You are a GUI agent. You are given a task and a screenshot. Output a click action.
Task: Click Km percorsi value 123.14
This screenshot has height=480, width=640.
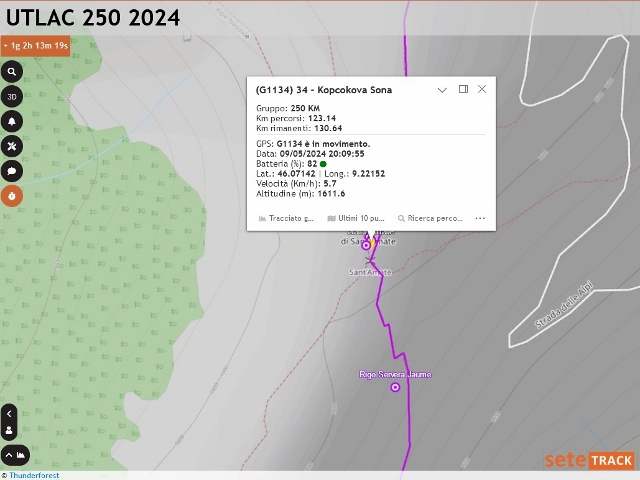coord(322,118)
